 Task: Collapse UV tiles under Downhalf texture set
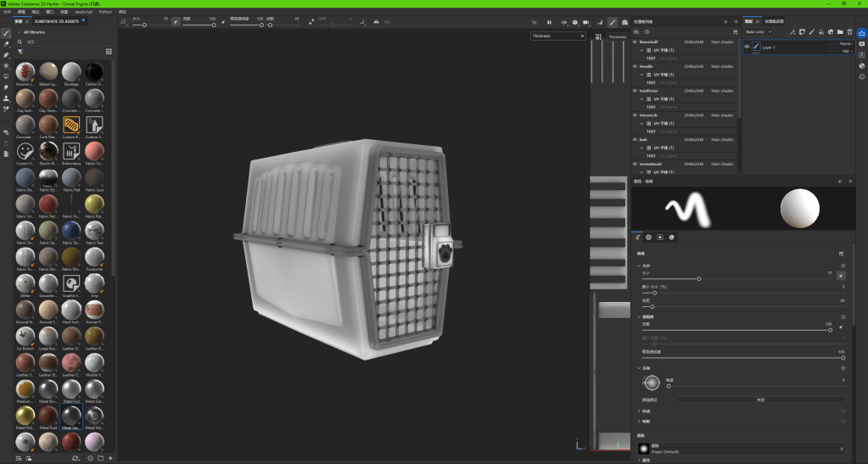(641, 50)
